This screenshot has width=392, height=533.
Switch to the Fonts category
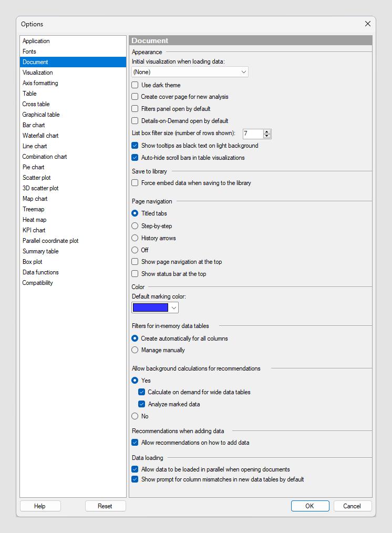coord(29,52)
